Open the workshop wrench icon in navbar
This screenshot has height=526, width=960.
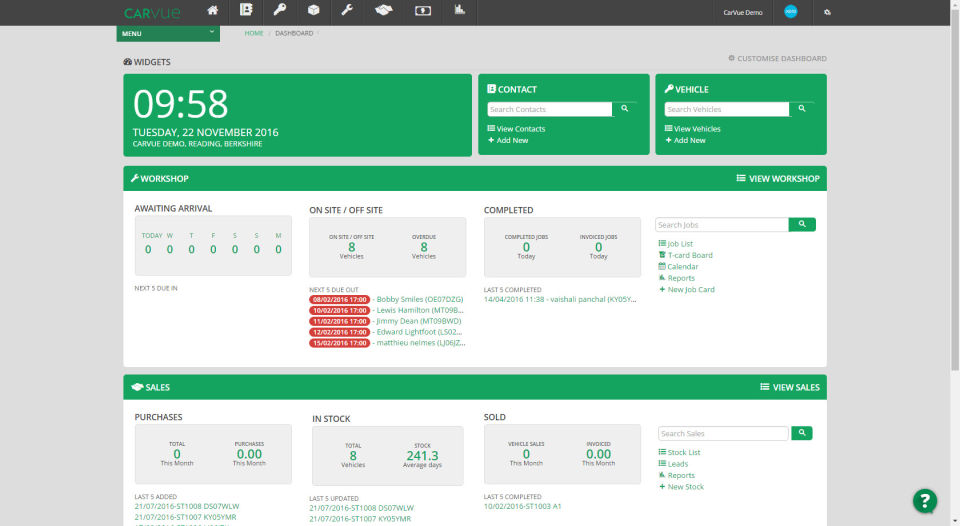tap(347, 12)
